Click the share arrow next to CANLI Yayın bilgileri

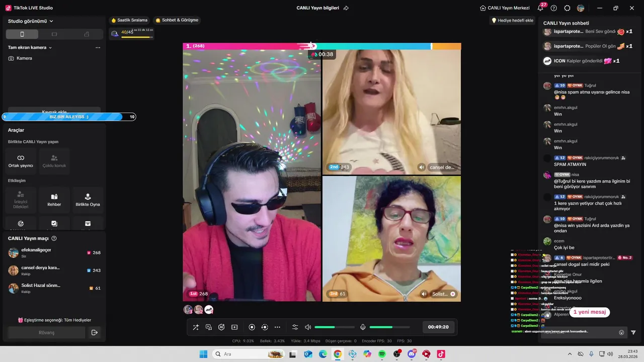346,8
